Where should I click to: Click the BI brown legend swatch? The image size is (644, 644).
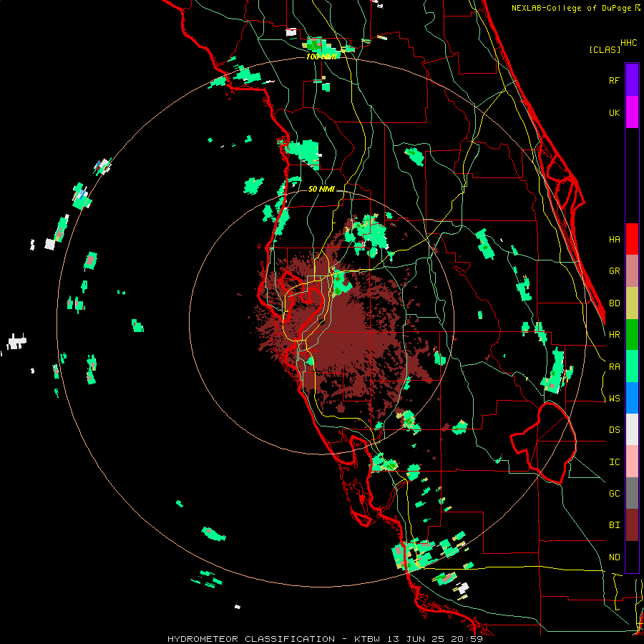[632, 525]
